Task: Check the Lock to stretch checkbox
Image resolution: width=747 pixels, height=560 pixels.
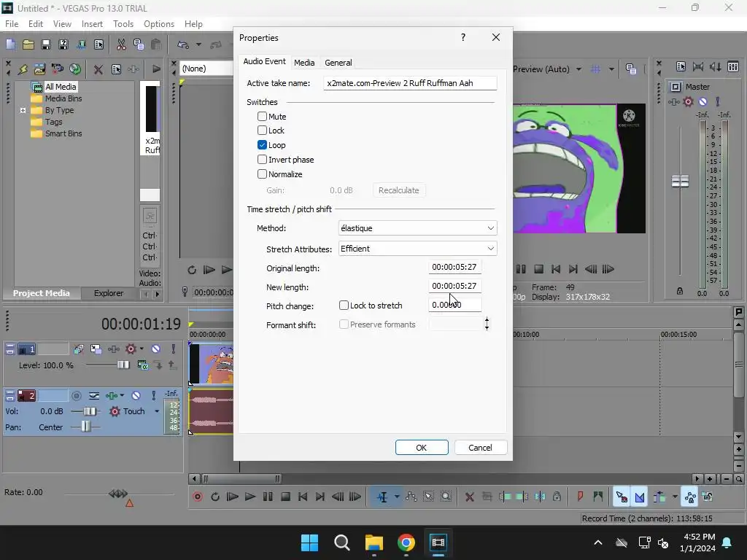Action: pyautogui.click(x=344, y=306)
